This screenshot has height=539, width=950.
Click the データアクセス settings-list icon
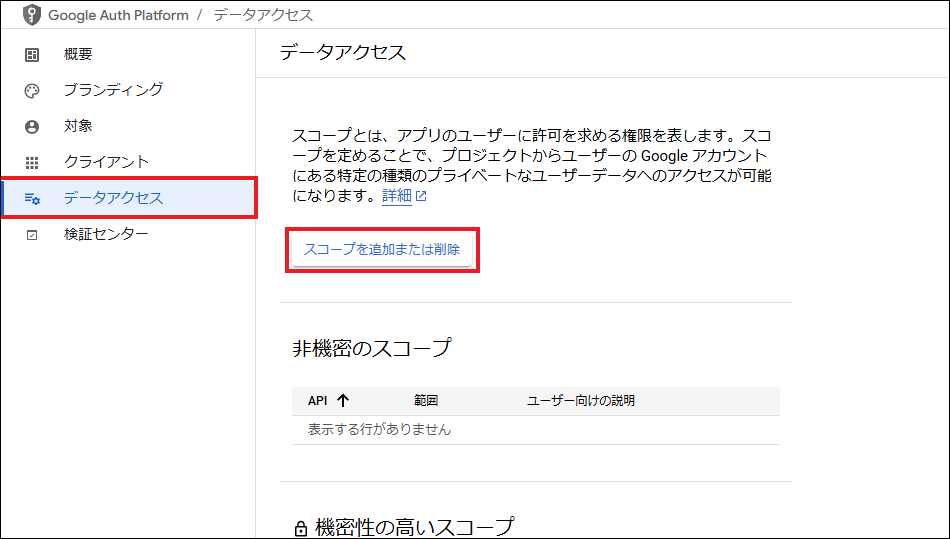point(32,198)
